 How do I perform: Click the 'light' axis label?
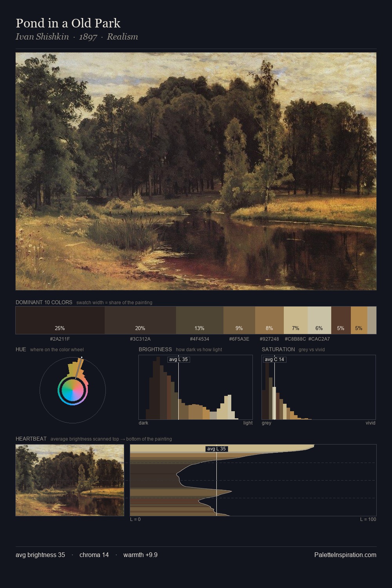coord(248,423)
